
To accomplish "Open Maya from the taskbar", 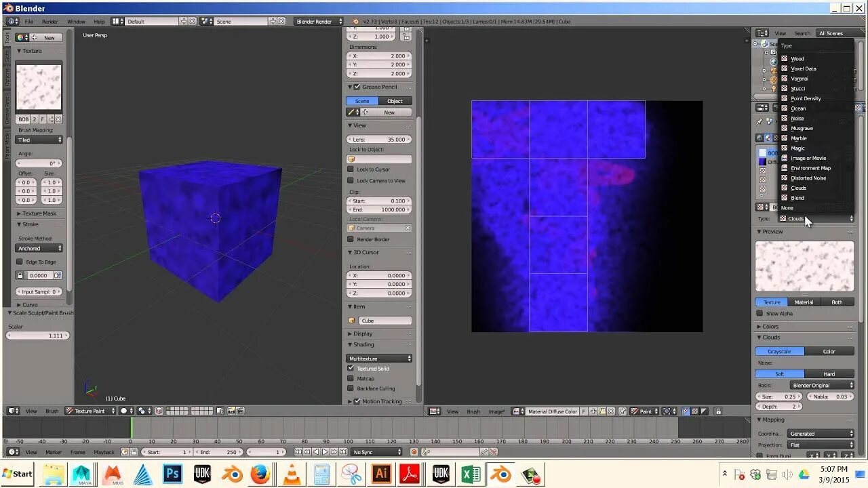I will 83,474.
